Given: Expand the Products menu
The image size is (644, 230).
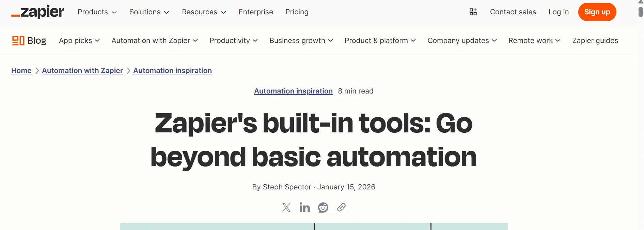Looking at the screenshot, I should coord(97,12).
